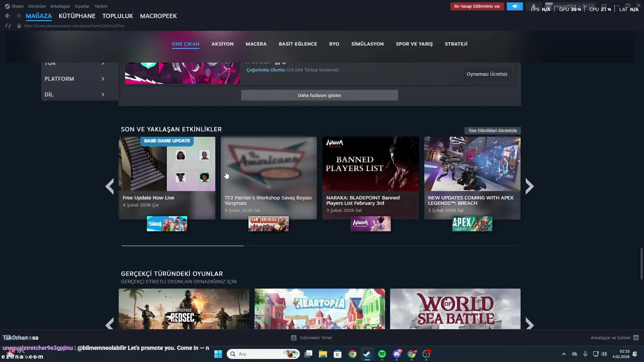Click the page vertical scrollbar thumb
The width and height of the screenshot is (644, 362).
[641, 264]
